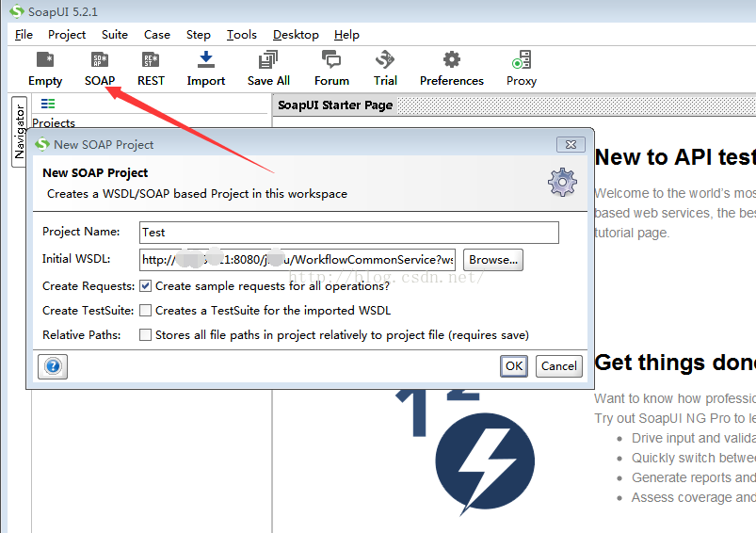Viewport: 756px width, 533px height.
Task: Click the vertical Navigator tab
Action: 19,132
